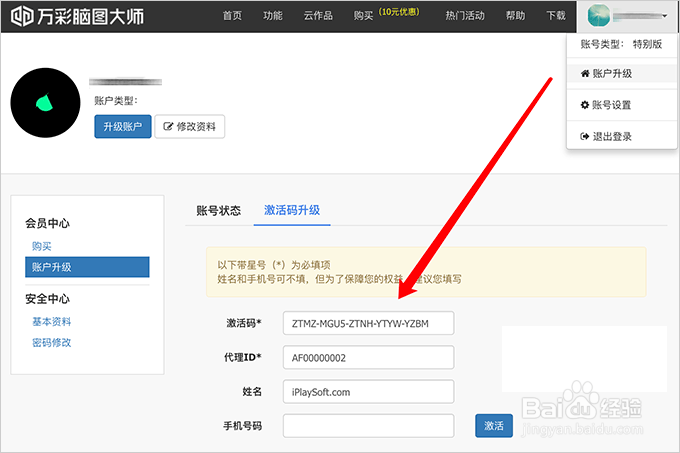
Task: Focus the 代理ID input field
Action: [369, 357]
